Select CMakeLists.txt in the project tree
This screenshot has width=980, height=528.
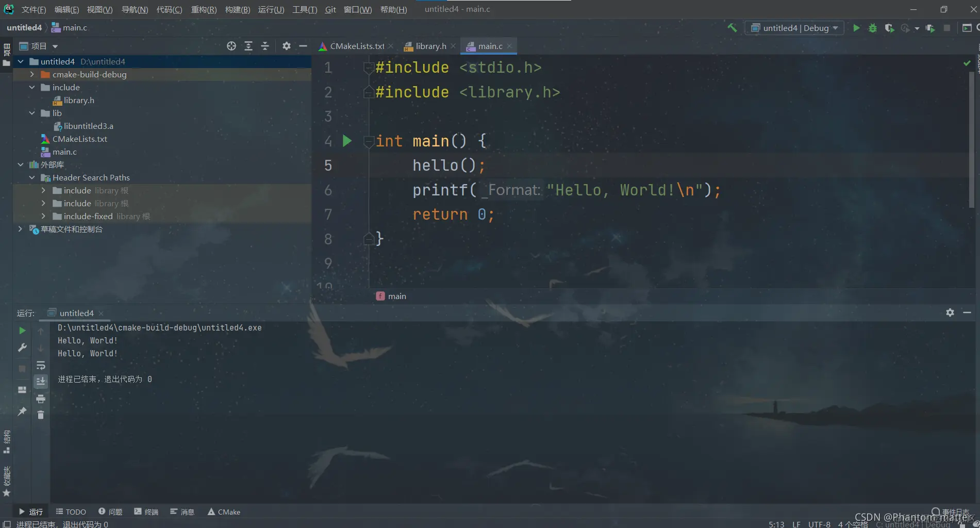pos(79,139)
